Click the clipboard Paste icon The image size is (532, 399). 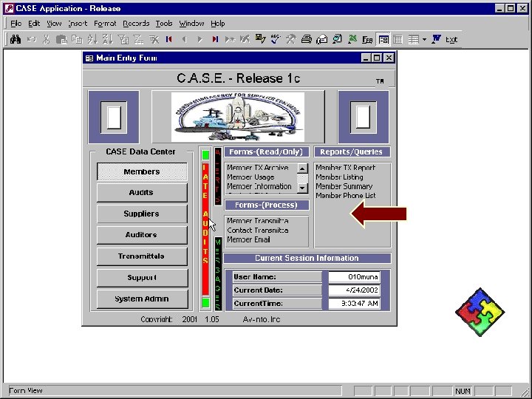(x=61, y=39)
